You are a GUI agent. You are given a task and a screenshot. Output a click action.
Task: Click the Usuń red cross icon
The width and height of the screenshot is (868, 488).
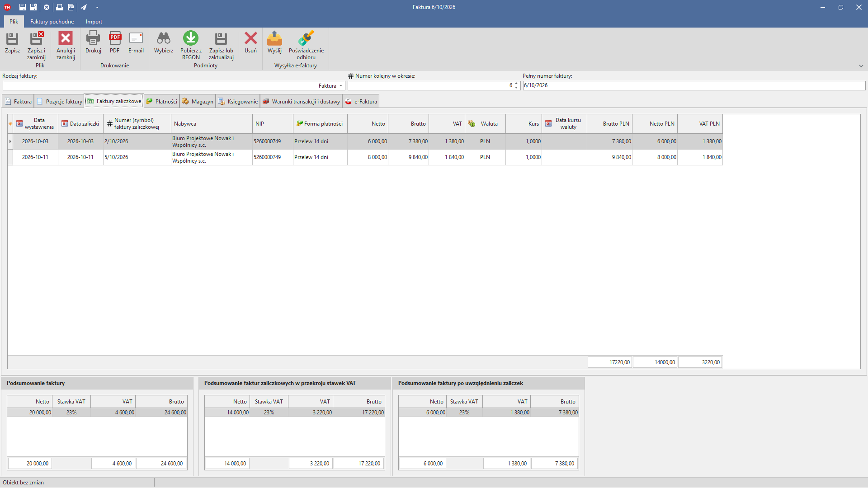pyautogui.click(x=250, y=38)
